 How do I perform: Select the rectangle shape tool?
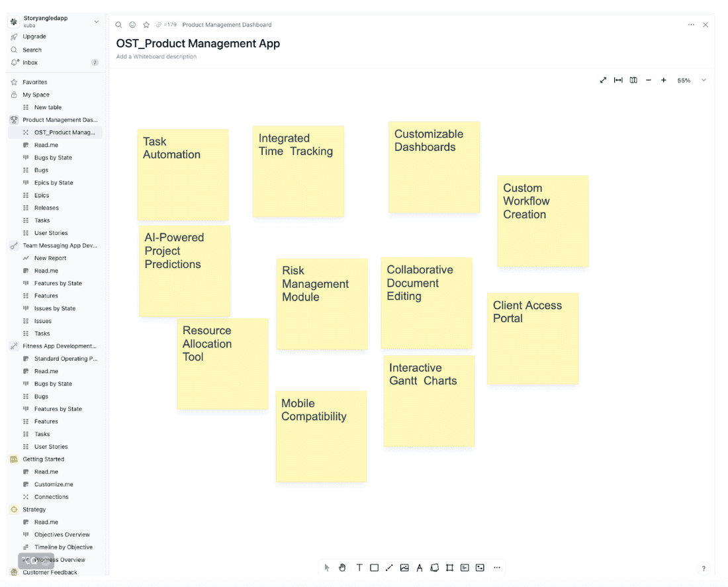coord(374,568)
